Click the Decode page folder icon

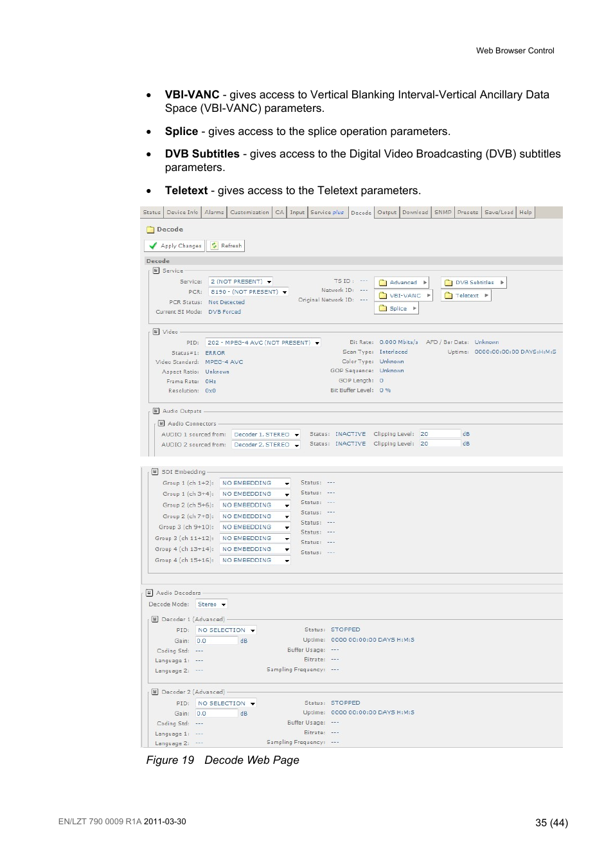click(150, 230)
